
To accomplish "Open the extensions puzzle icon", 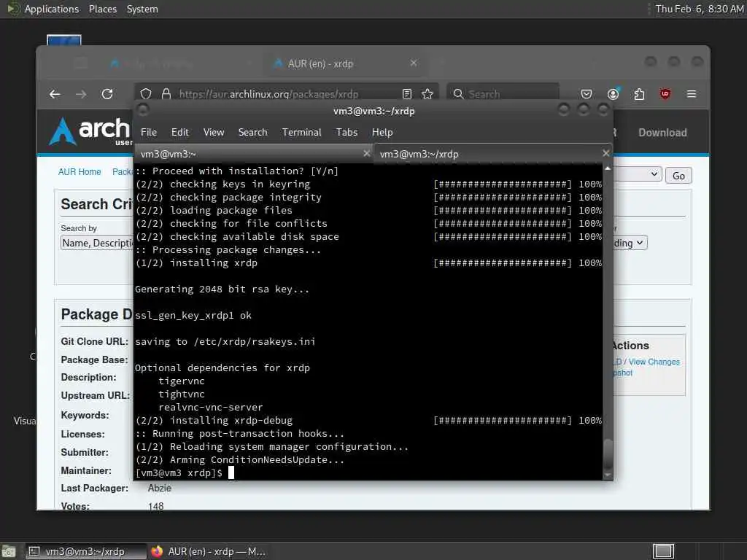I will coord(639,94).
